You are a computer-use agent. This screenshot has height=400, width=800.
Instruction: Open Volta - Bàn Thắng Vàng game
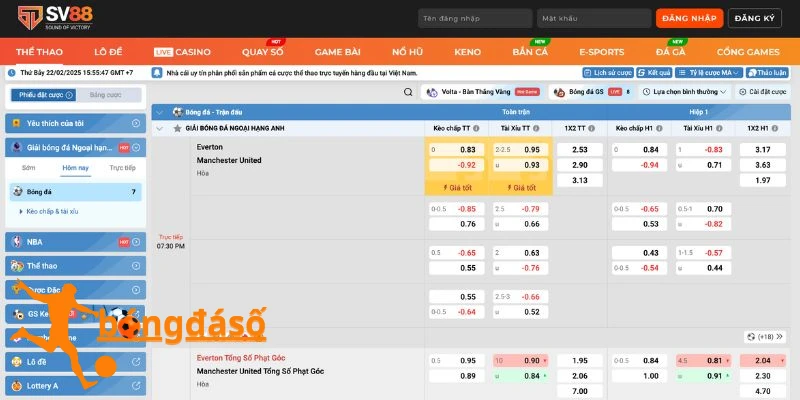click(484, 92)
